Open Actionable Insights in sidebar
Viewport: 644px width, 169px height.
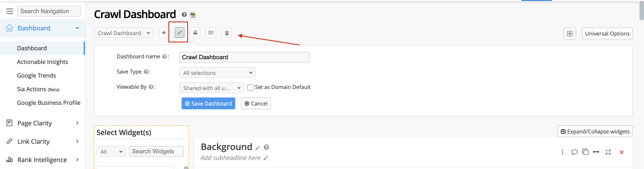tap(42, 62)
